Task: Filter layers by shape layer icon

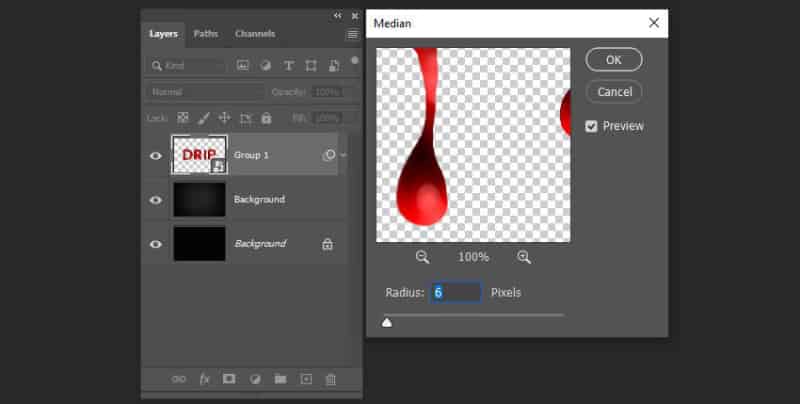Action: pyautogui.click(x=311, y=65)
